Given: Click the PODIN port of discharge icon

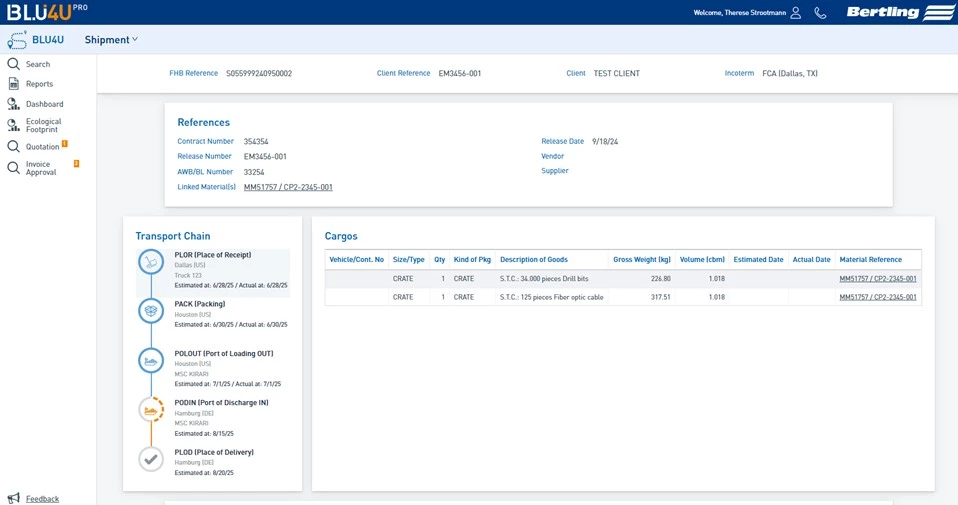Looking at the screenshot, I should point(151,410).
